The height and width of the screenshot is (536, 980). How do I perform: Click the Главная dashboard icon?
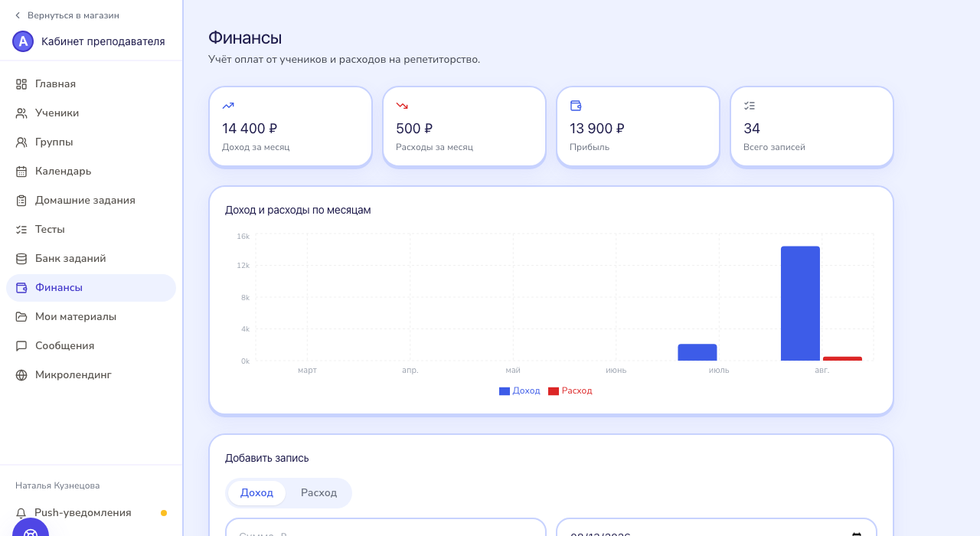[21, 84]
